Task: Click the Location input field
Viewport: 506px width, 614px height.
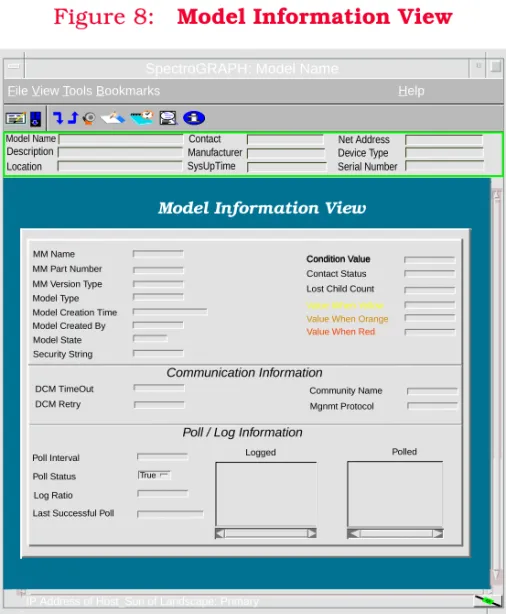Action: click(120, 166)
